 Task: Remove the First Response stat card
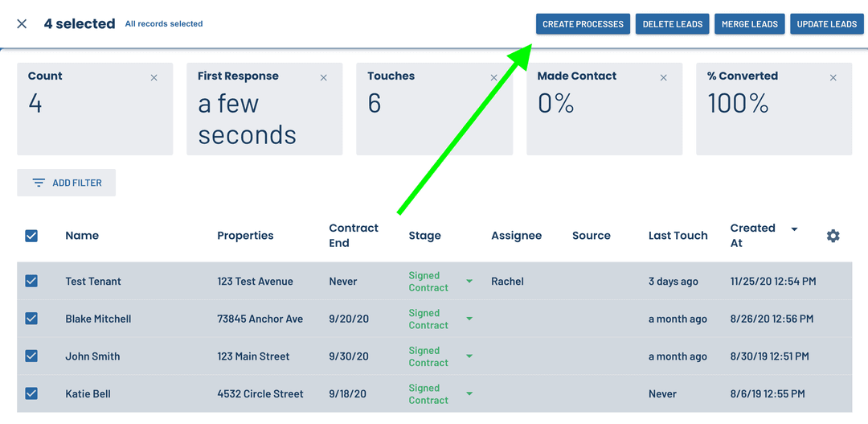324,78
